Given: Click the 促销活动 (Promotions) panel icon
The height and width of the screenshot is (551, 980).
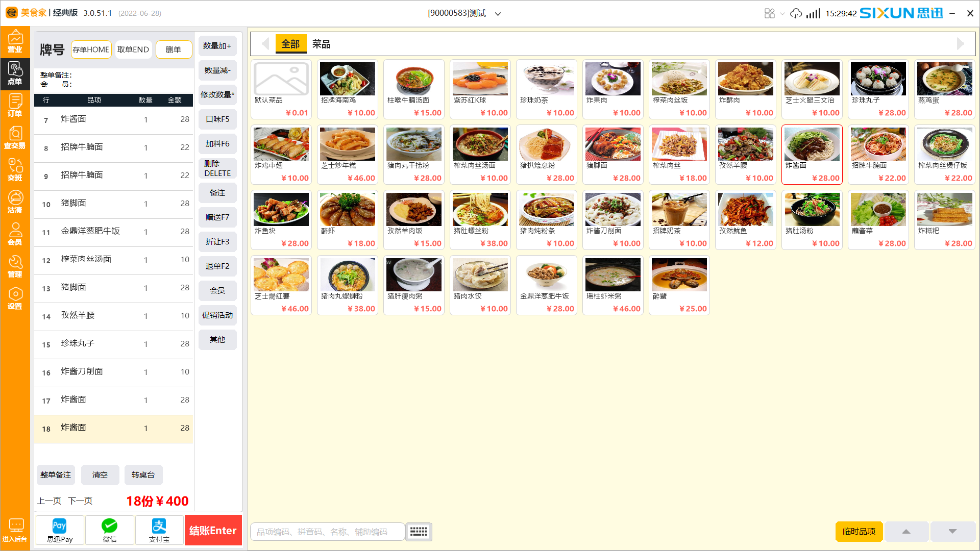Looking at the screenshot, I should click(217, 315).
